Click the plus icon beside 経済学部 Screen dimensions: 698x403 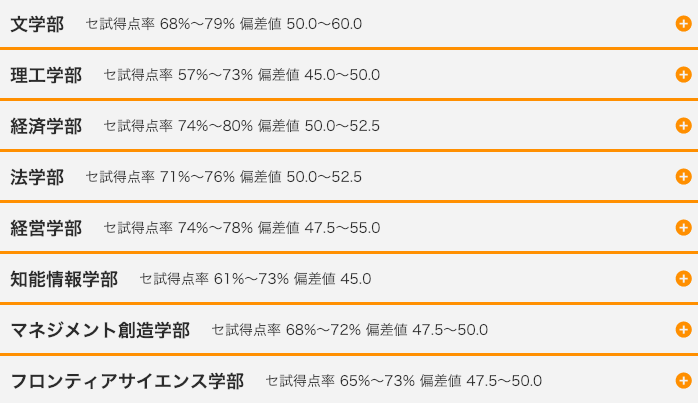[x=683, y=126]
